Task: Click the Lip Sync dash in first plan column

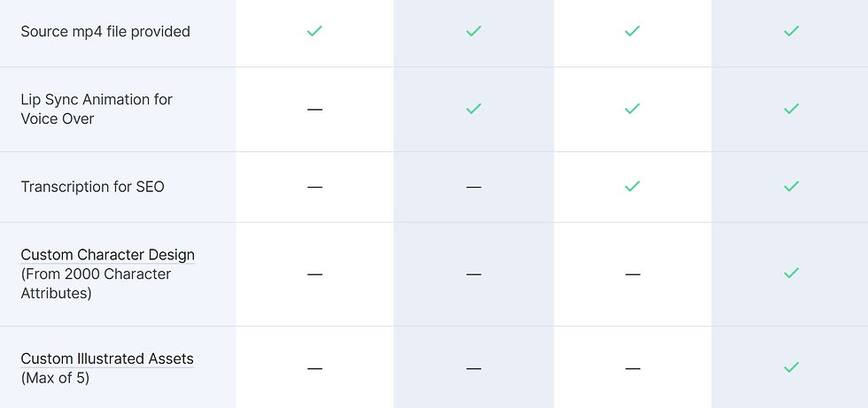Action: point(314,109)
